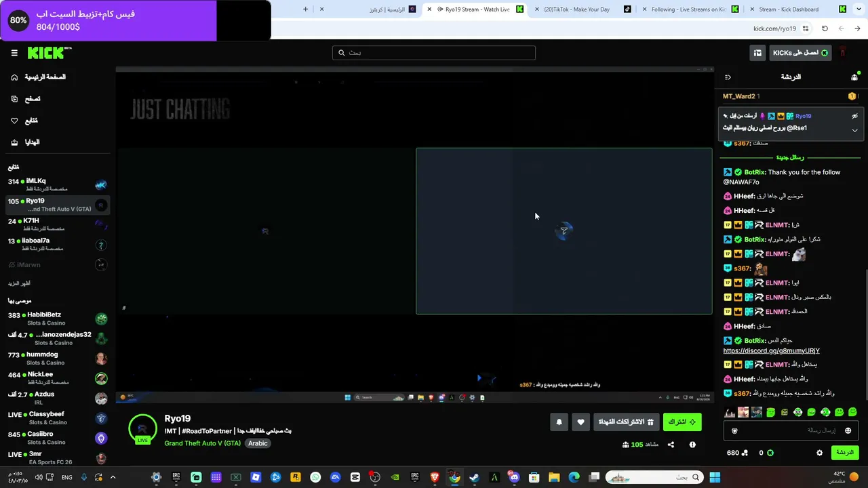Launch the Brave browser from the taskbar

[435, 477]
